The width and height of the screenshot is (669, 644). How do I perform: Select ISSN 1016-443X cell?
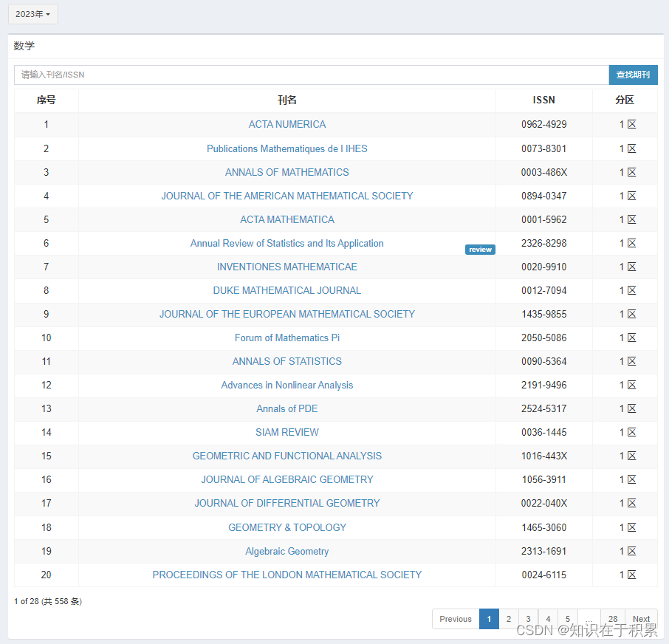[544, 456]
